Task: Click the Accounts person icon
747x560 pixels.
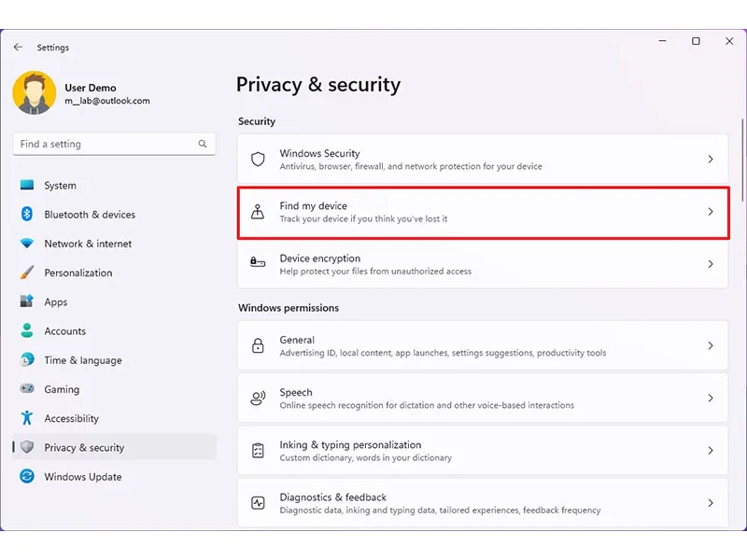Action: tap(27, 330)
